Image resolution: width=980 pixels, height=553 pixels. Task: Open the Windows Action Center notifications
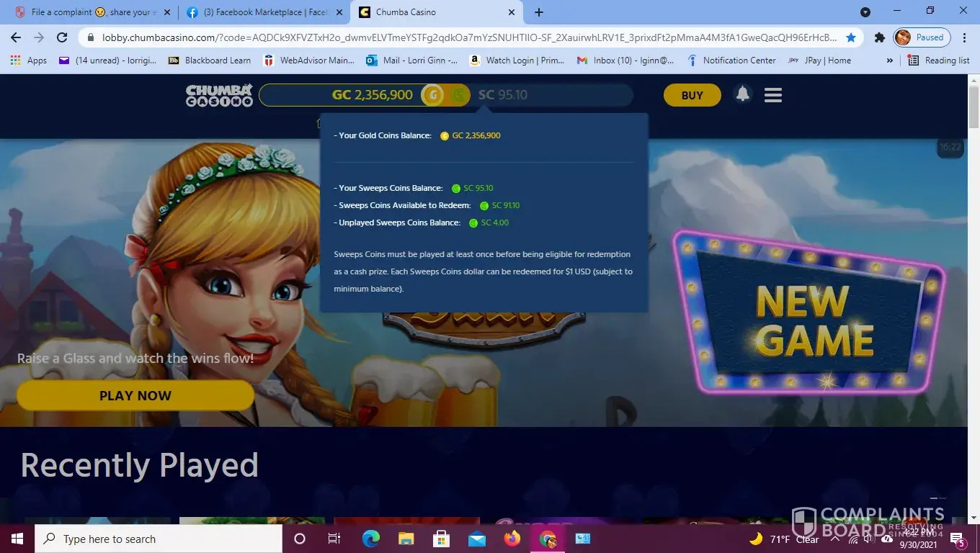958,539
